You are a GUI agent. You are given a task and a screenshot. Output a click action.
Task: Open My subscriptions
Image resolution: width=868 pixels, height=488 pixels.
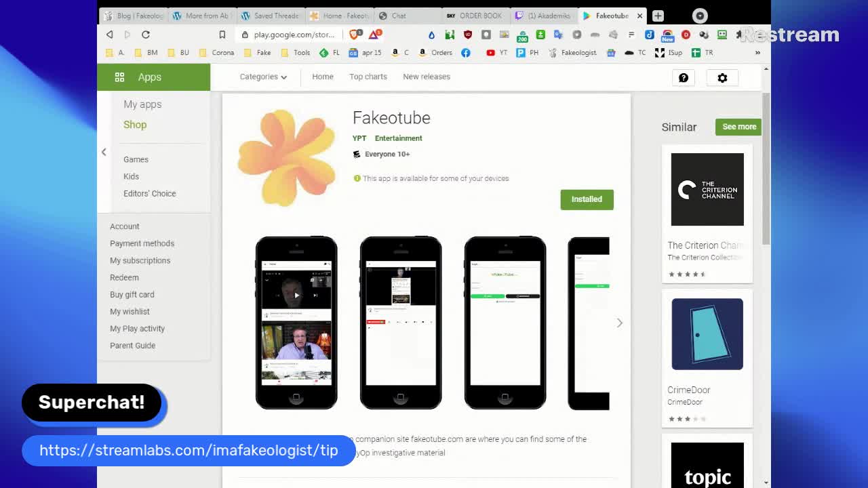pyautogui.click(x=140, y=260)
